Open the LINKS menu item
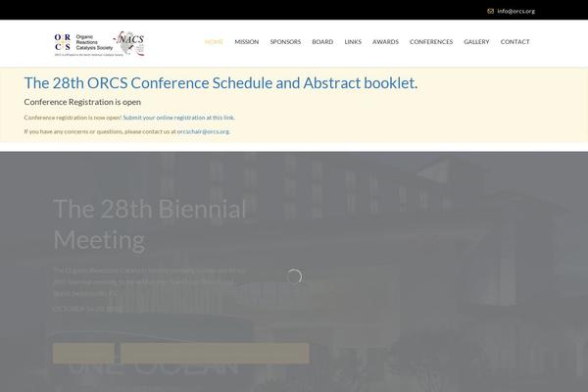 (x=353, y=41)
